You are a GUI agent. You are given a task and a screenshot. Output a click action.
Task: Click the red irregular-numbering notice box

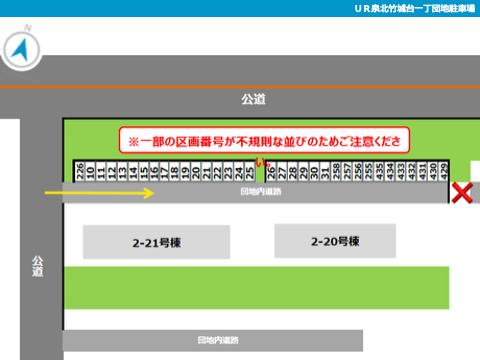click(x=264, y=141)
